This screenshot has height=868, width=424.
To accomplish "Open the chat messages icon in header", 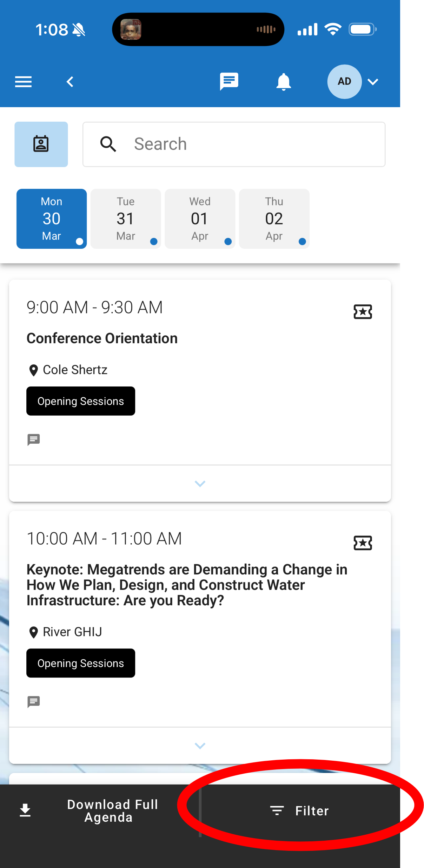I will (229, 81).
